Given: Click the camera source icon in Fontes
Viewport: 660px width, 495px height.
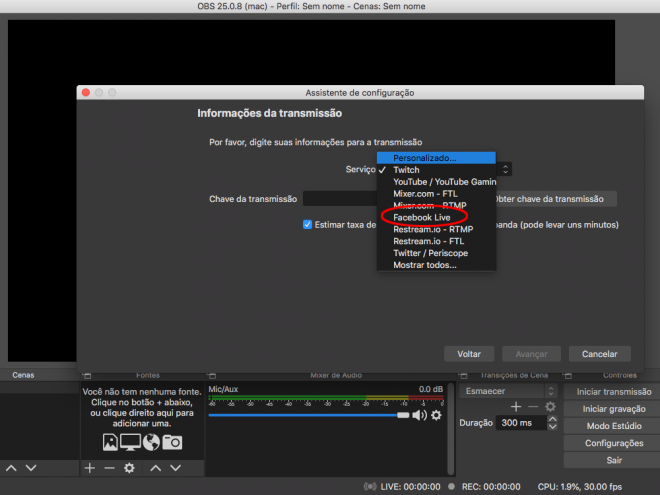Looking at the screenshot, I should pos(172,442).
